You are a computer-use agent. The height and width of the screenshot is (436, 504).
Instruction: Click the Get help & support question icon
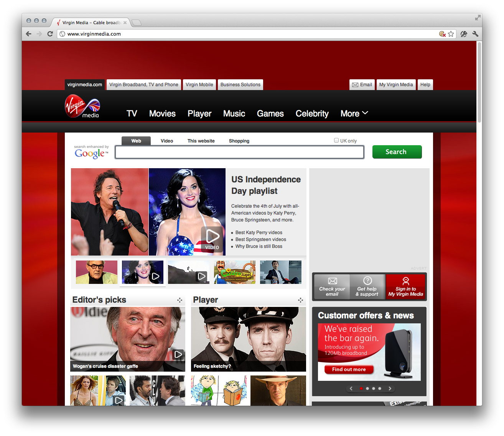point(367,280)
